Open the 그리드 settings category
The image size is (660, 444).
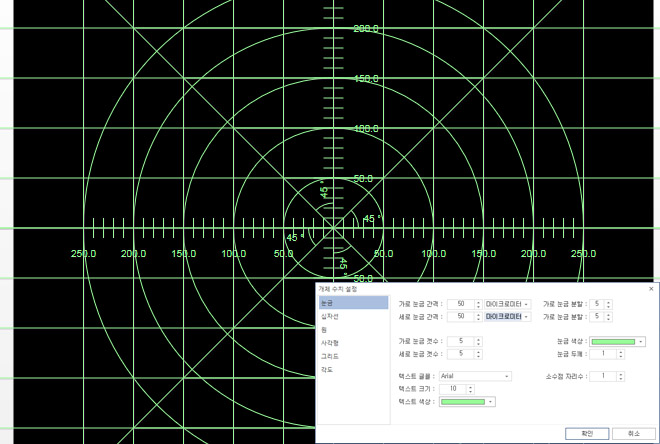pos(353,356)
